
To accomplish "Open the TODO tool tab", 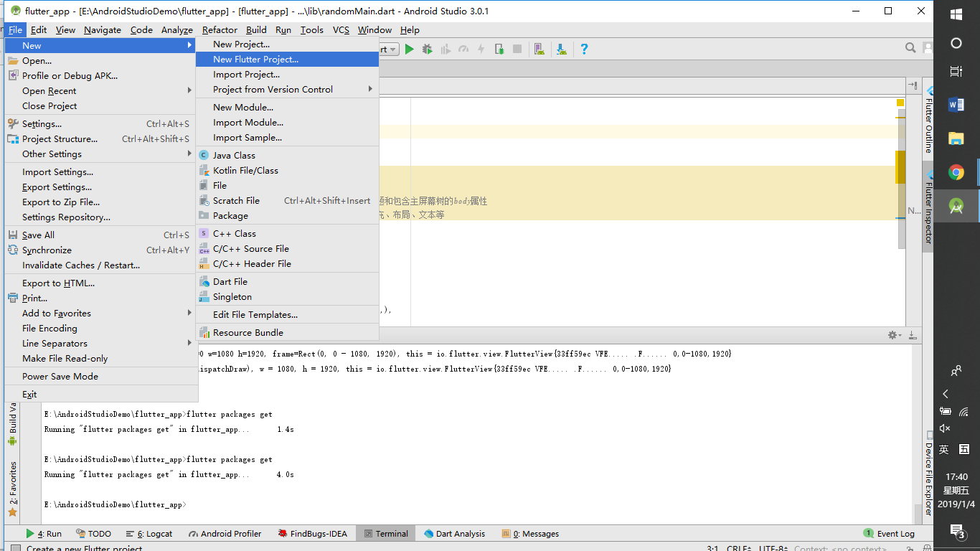I will pyautogui.click(x=93, y=533).
